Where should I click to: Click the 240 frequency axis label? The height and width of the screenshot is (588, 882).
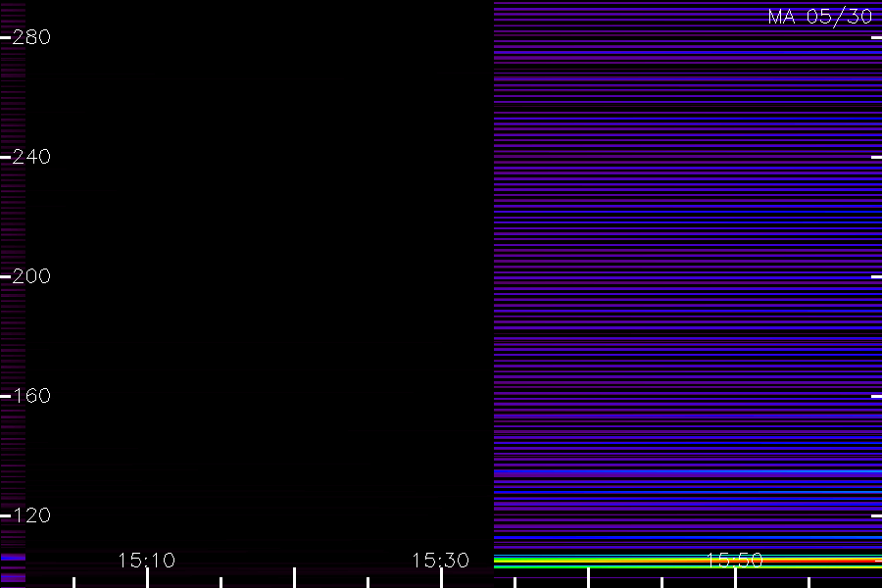pyautogui.click(x=31, y=157)
